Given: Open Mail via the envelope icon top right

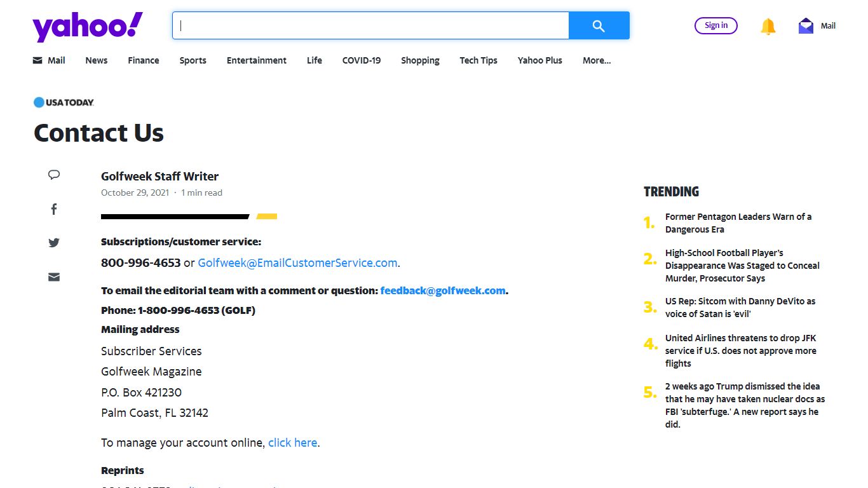Looking at the screenshot, I should click(806, 26).
